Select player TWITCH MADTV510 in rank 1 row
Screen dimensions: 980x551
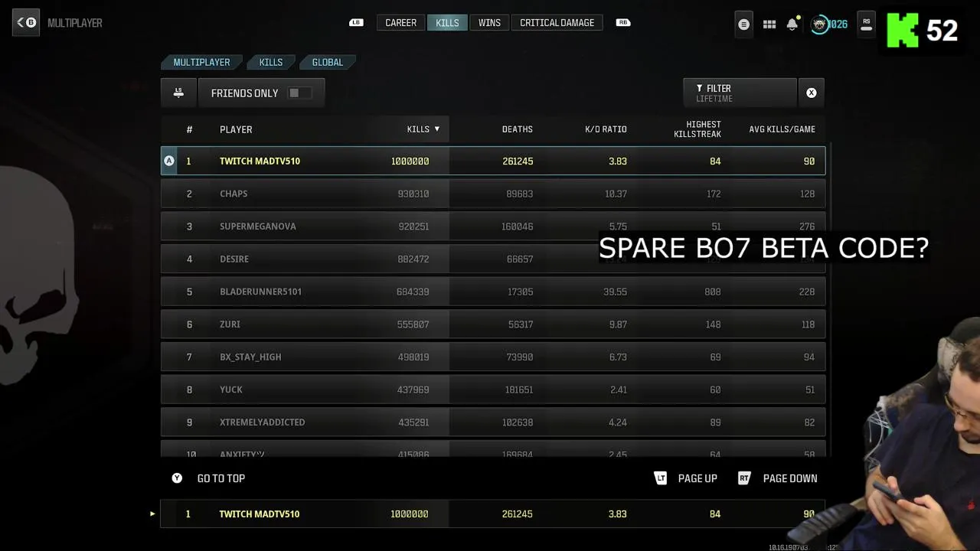493,161
